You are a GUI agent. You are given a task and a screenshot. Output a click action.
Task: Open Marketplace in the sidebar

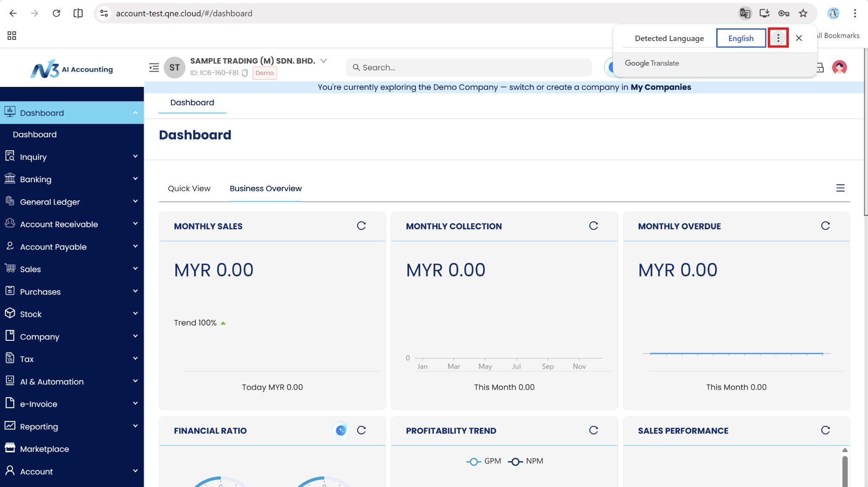[x=45, y=449]
